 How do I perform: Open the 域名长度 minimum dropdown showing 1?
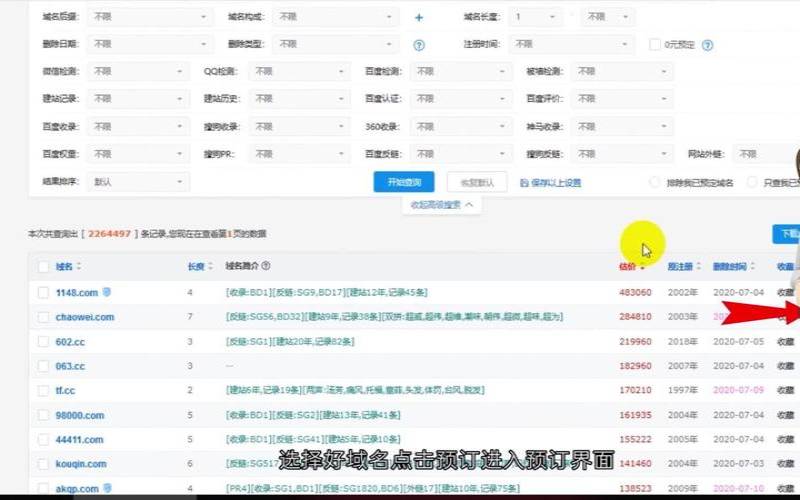[535, 17]
